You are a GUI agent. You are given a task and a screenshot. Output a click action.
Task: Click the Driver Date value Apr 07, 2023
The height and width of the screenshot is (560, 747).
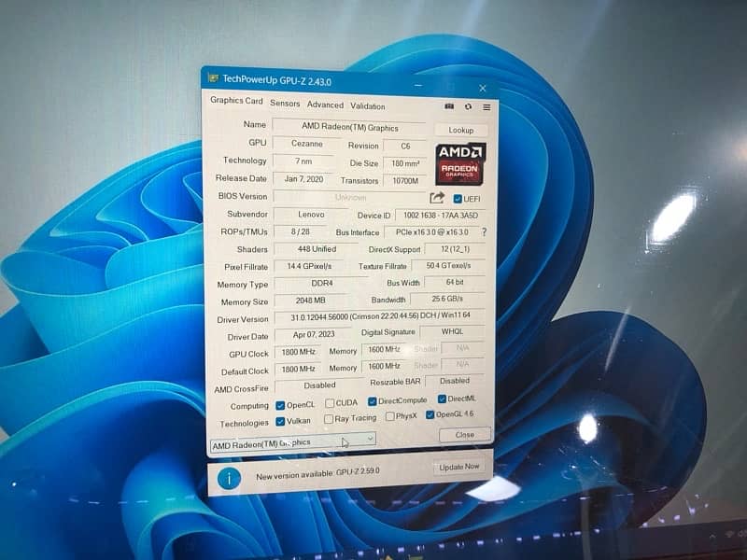click(314, 335)
